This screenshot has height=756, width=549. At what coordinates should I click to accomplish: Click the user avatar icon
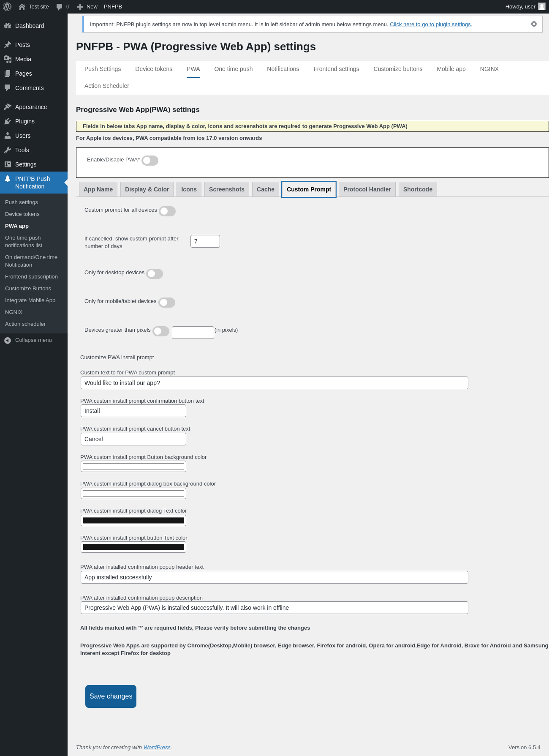(x=542, y=7)
